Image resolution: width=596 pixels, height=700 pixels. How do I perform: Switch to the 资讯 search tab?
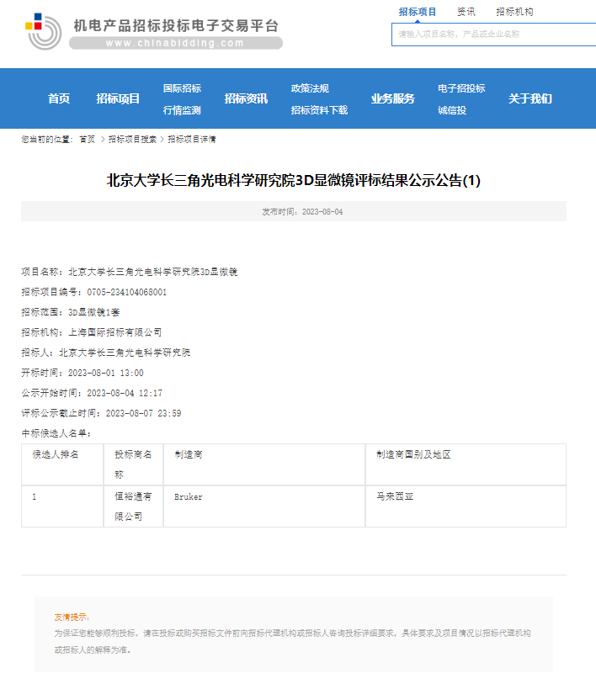(466, 12)
